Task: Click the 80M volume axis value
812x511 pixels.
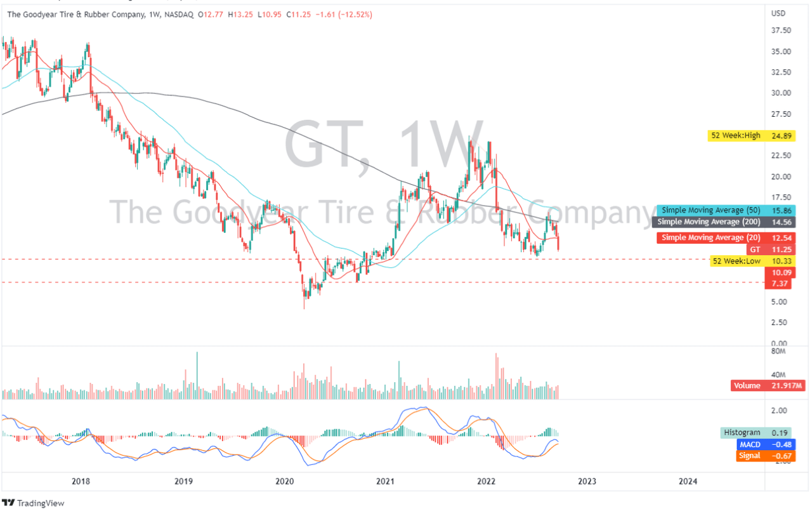Action: (778, 351)
